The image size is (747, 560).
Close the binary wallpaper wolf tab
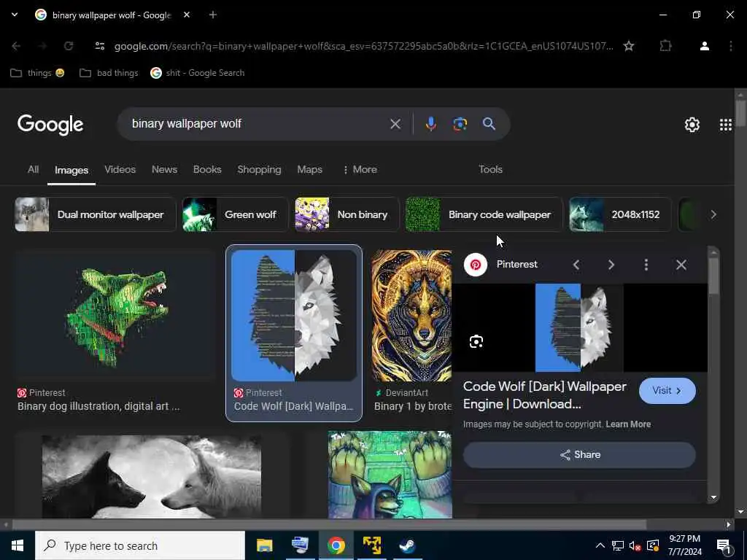187,15
